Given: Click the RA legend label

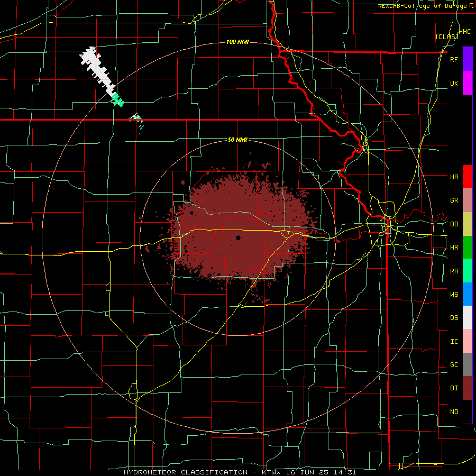Looking at the screenshot, I should [454, 271].
